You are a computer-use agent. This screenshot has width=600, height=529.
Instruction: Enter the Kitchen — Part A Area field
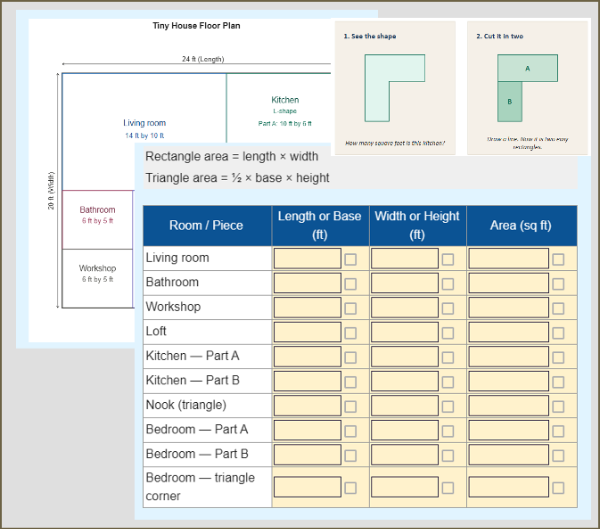[508, 356]
